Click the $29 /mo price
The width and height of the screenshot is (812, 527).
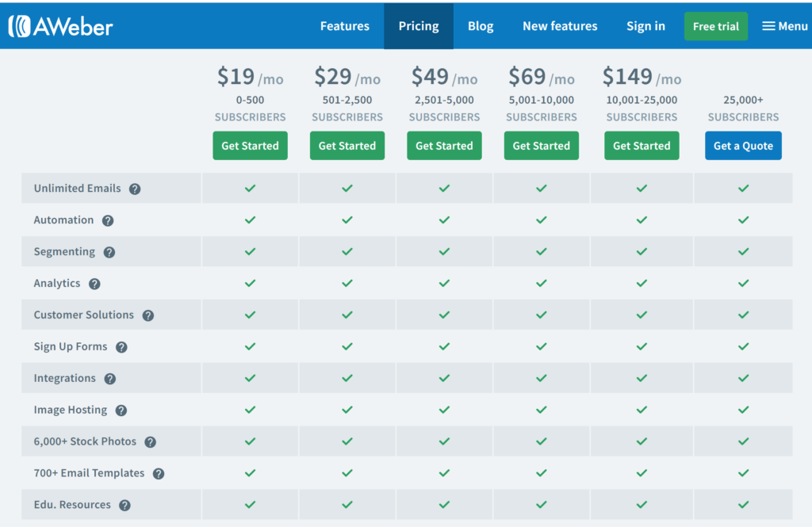point(347,77)
